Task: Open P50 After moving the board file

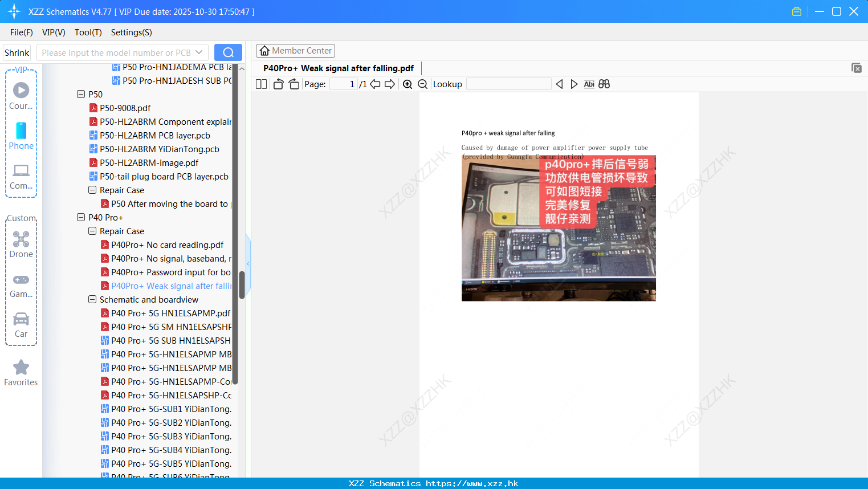Action: [166, 203]
